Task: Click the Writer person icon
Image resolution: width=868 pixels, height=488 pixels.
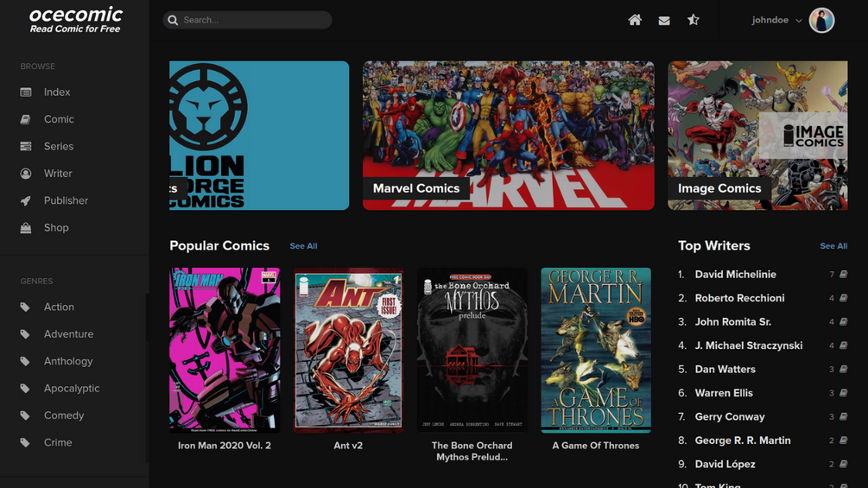Action: (25, 174)
